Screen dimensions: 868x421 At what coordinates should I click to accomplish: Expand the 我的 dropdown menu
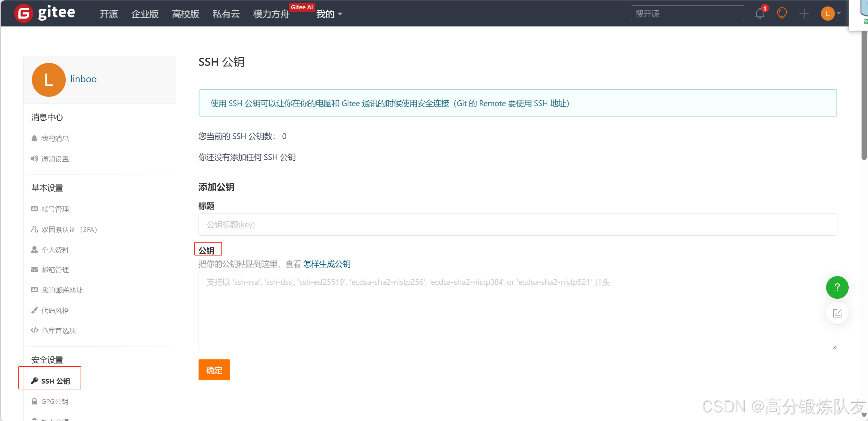[x=329, y=14]
